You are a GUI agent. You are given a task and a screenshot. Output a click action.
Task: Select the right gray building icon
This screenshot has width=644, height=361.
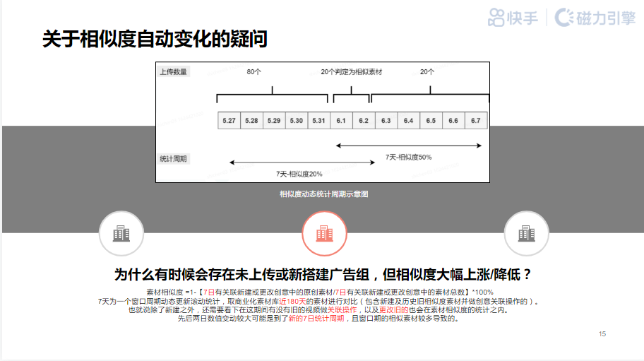click(526, 233)
